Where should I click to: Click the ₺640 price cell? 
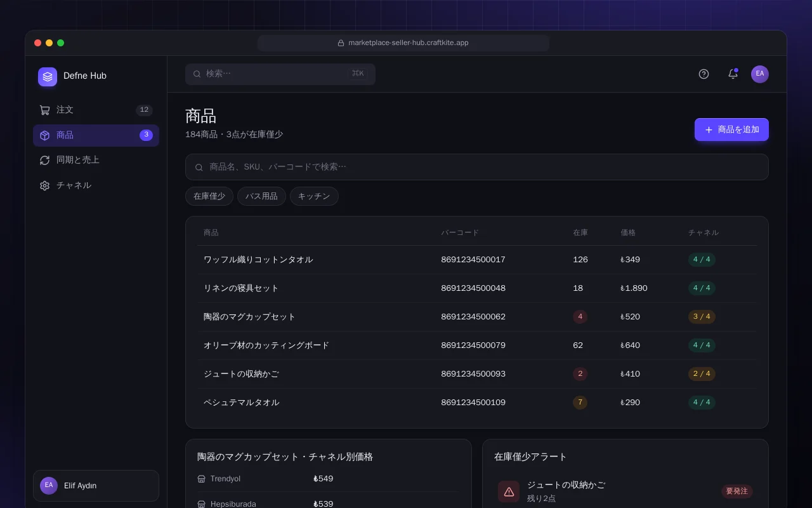pos(630,345)
